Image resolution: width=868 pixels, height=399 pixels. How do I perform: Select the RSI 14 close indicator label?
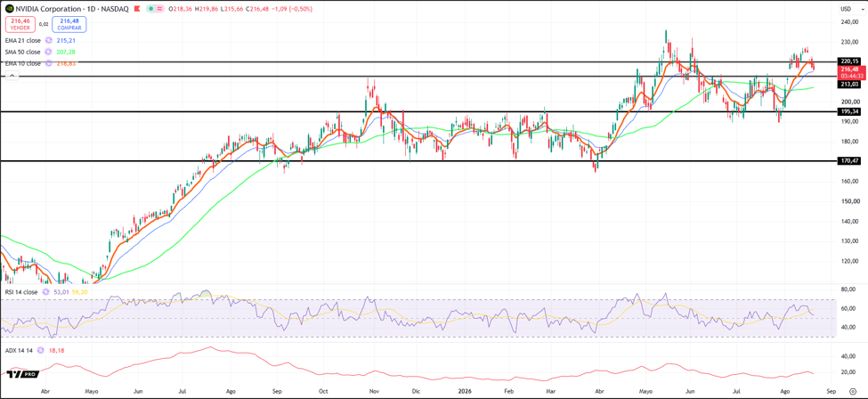(20, 291)
